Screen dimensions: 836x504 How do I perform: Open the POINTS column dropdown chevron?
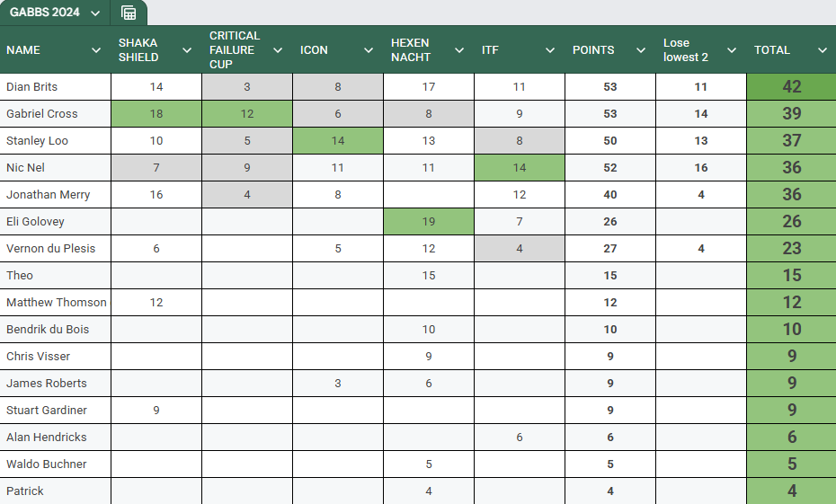641,50
